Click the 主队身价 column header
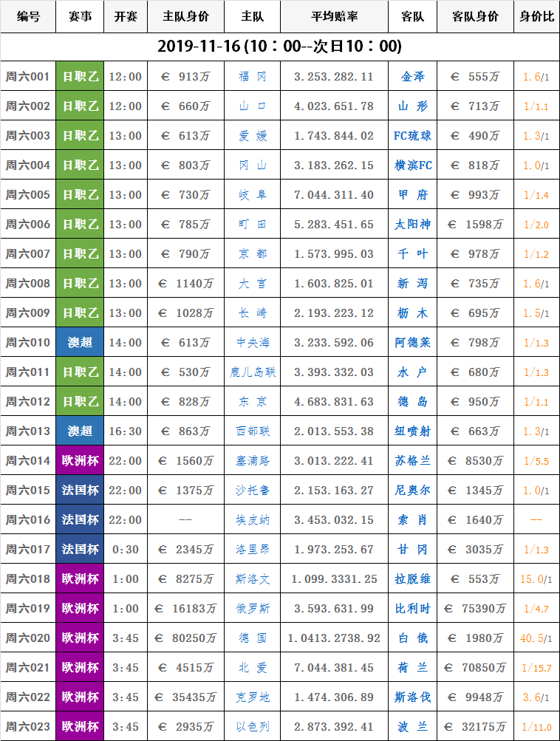The height and width of the screenshot is (741, 560). click(185, 16)
